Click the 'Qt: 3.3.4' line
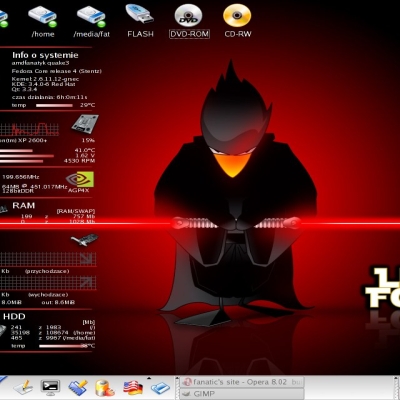Screen dimensions: 400x400 point(24,89)
